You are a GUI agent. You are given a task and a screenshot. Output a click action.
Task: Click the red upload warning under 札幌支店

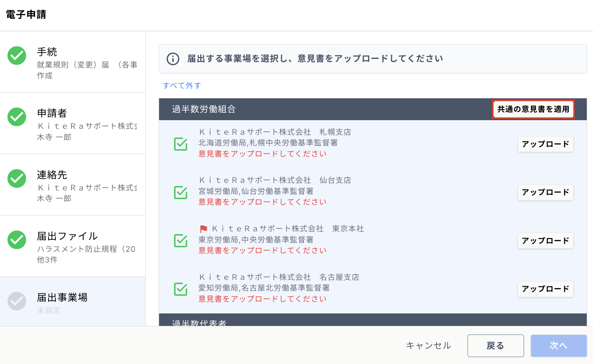(x=262, y=154)
